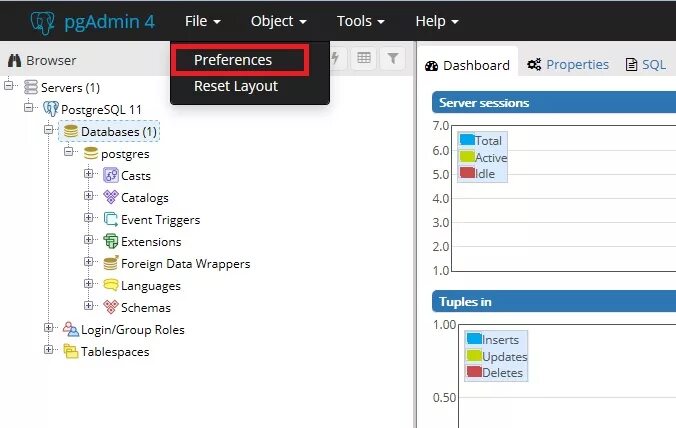Click the Event Triggers icon
The width and height of the screenshot is (676, 428).
tap(111, 219)
